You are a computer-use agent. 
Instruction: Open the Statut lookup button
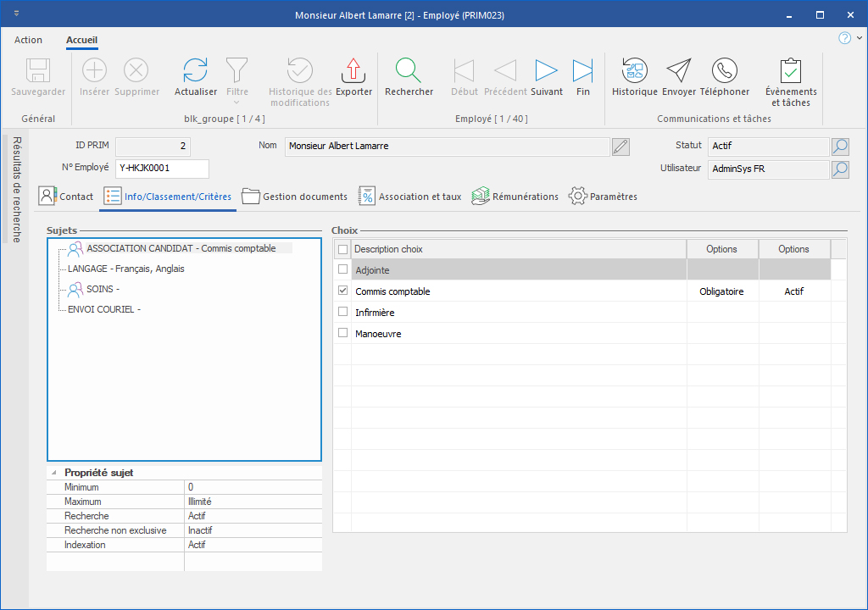[x=839, y=147]
